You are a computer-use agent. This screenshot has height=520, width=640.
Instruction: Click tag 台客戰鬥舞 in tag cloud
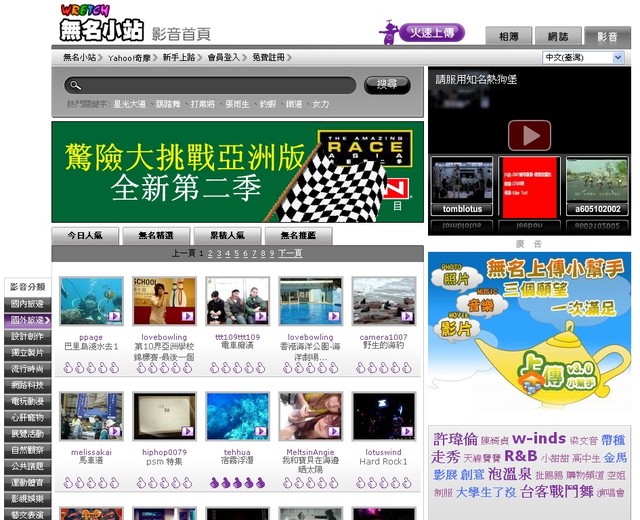(557, 491)
